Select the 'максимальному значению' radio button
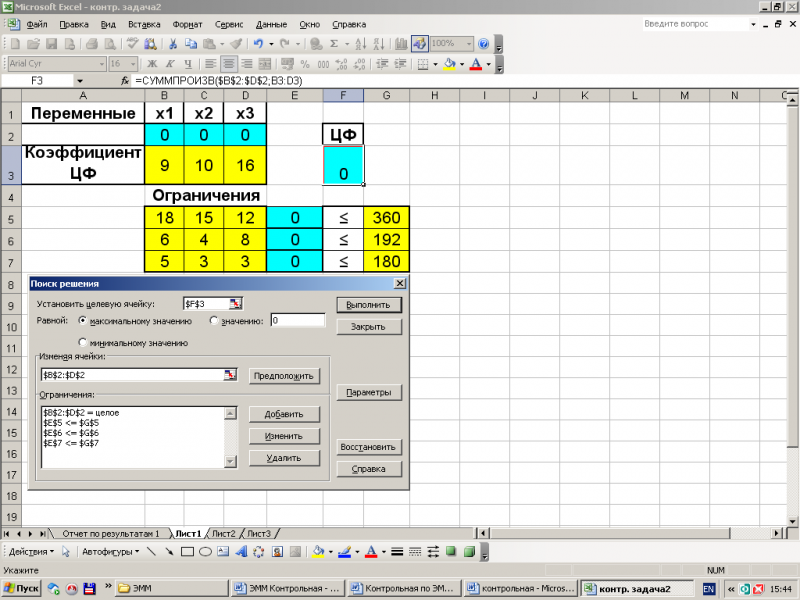This screenshot has width=800, height=600. pyautogui.click(x=83, y=320)
